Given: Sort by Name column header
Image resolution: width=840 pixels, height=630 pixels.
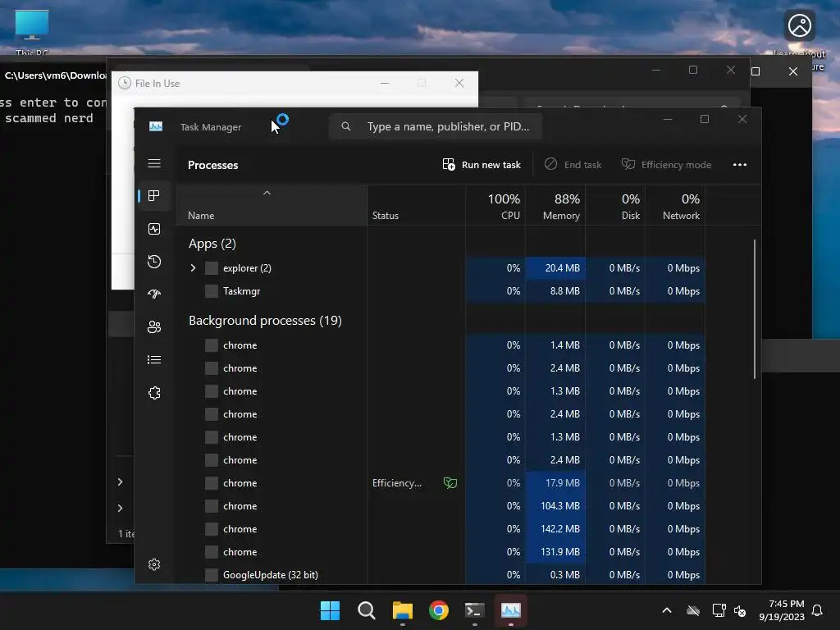Looking at the screenshot, I should (272, 206).
